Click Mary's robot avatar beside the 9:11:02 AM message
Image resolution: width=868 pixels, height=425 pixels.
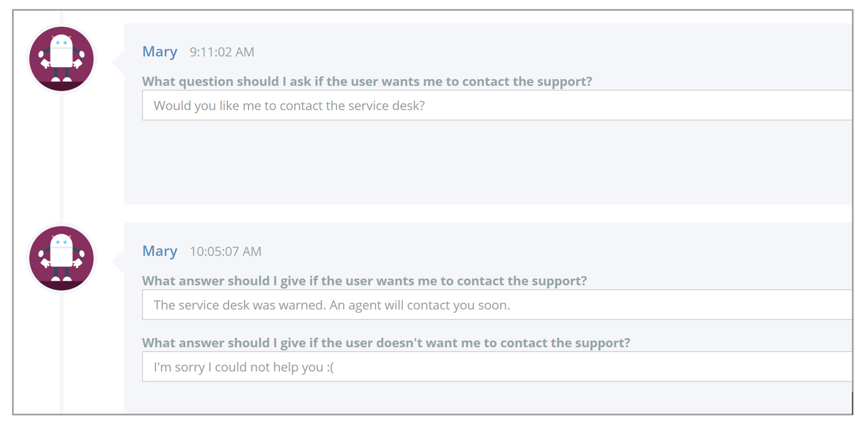coord(62,59)
